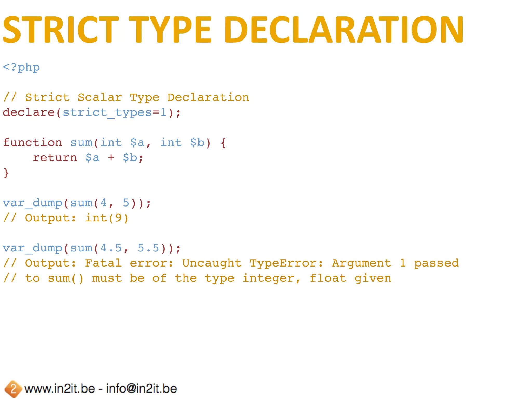Click the closing curly brace of sum
The image size is (532, 399).
coord(6,173)
